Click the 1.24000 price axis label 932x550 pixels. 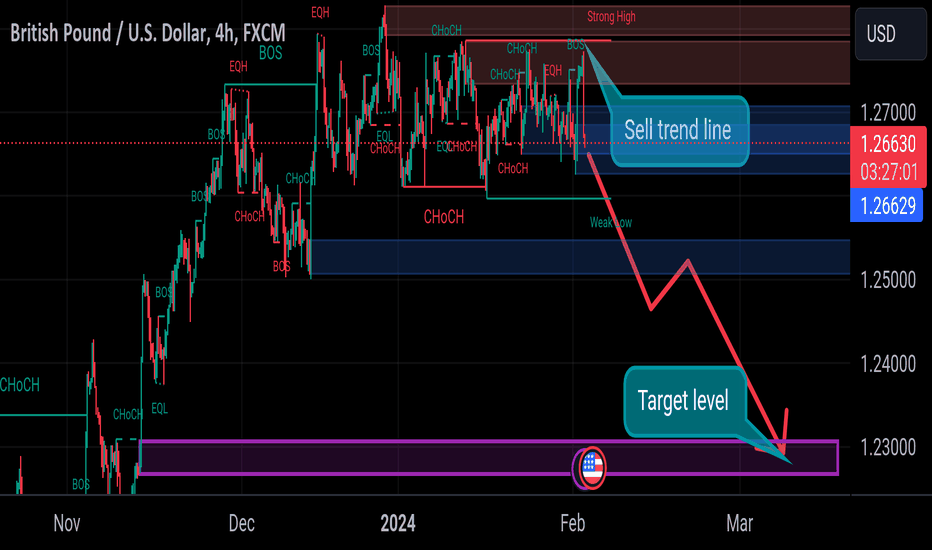pyautogui.click(x=888, y=363)
